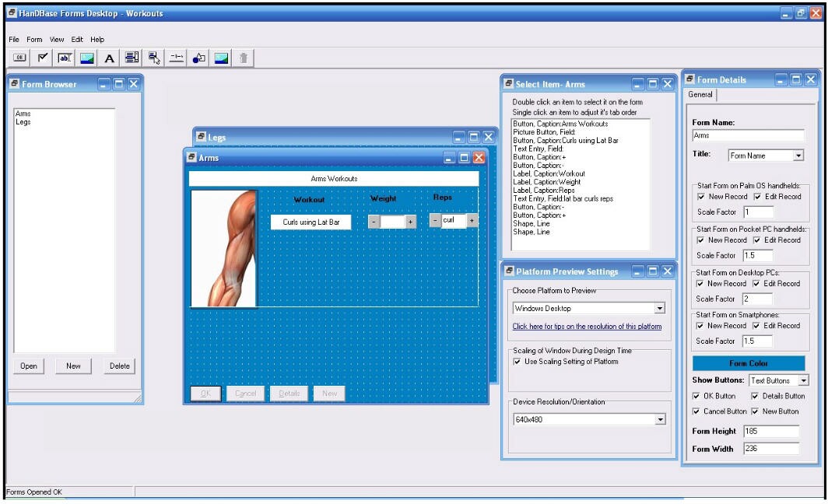The width and height of the screenshot is (828, 504).
Task: Select the checkbox control tool
Action: point(43,58)
